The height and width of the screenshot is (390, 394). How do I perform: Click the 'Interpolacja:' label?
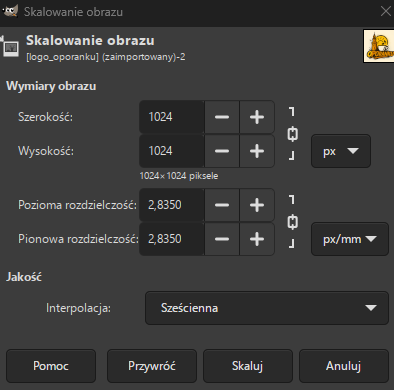78,308
